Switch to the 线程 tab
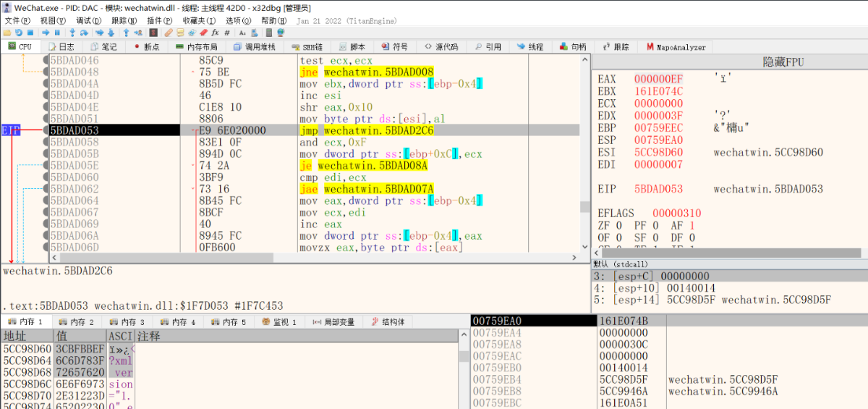This screenshot has height=409, width=868. click(x=529, y=46)
